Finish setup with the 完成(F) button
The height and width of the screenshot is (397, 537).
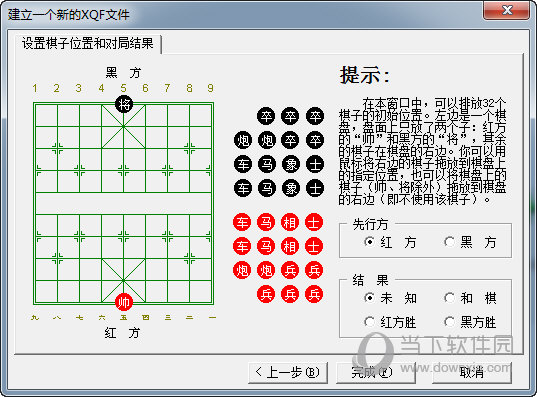click(376, 372)
